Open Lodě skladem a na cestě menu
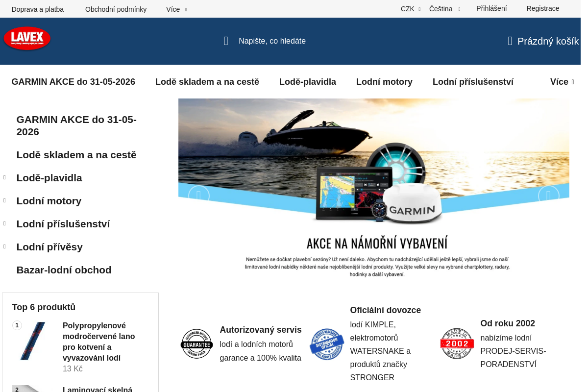Image resolution: width=588 pixels, height=392 pixels. (x=207, y=82)
